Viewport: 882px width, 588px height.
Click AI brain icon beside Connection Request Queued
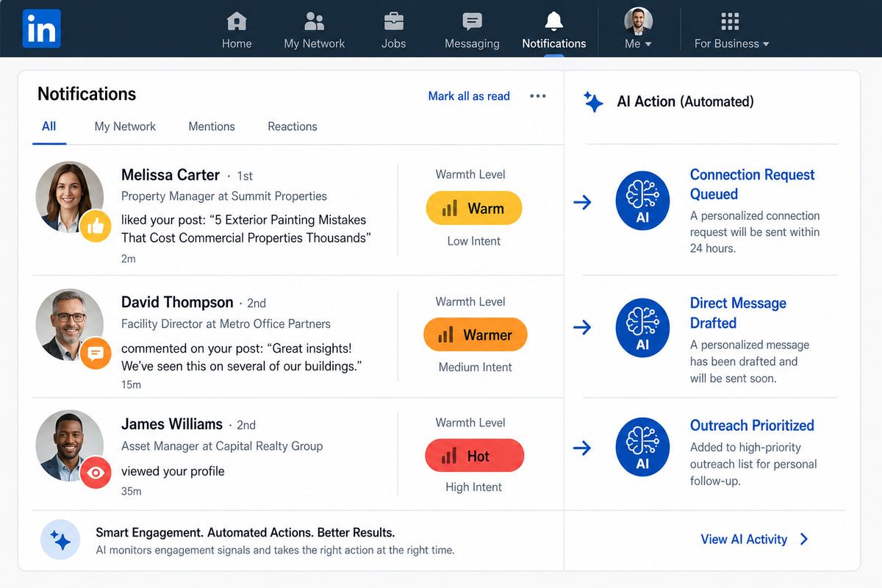point(642,201)
